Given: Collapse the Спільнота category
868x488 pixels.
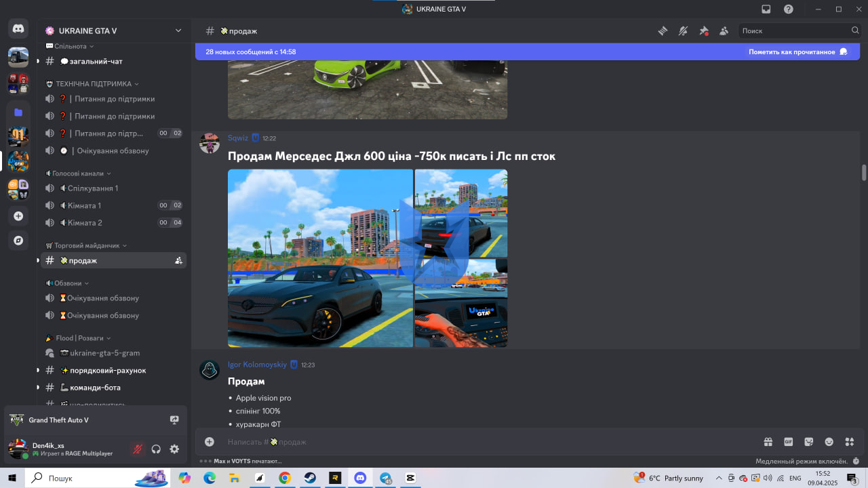Looking at the screenshot, I should [69, 46].
